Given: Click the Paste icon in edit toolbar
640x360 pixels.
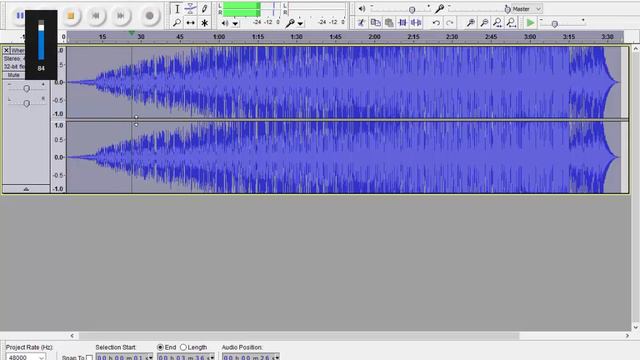Looking at the screenshot, I should [x=389, y=23].
